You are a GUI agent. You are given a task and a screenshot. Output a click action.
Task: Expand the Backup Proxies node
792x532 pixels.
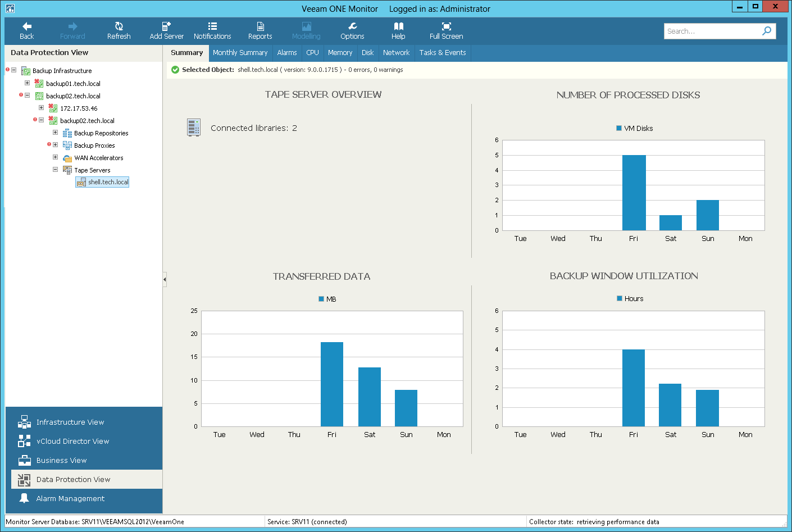pyautogui.click(x=55, y=145)
